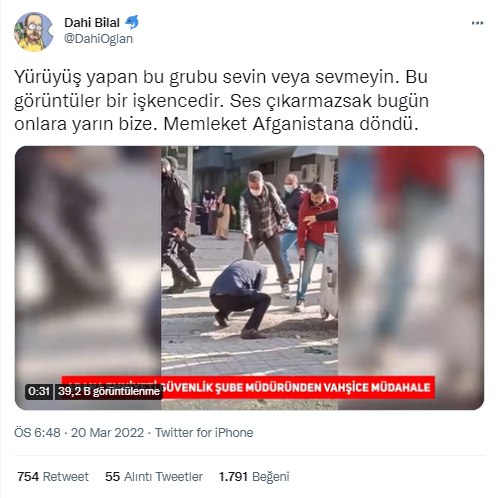Click the blurred left side of video
The height and width of the screenshot is (498, 497).
pyautogui.click(x=88, y=267)
